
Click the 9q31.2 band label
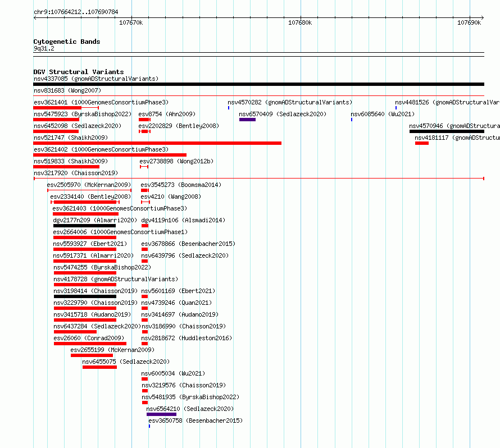coord(44,48)
